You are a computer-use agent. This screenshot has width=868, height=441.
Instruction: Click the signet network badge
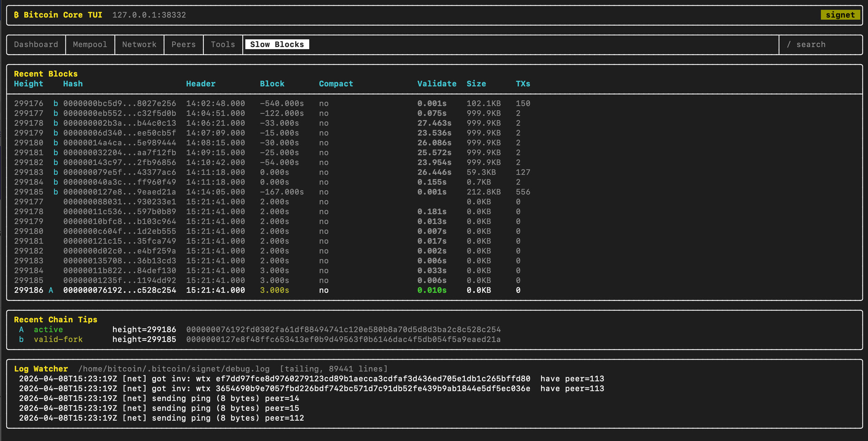coord(840,15)
